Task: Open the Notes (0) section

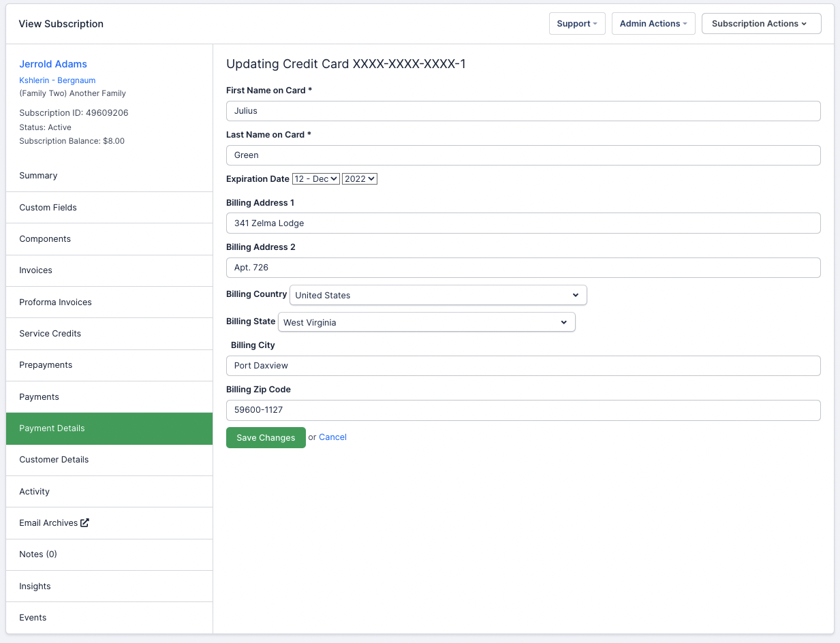Action: [38, 554]
